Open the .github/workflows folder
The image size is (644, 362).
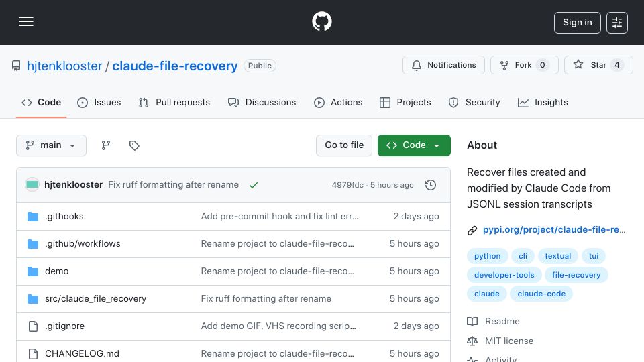pyautogui.click(x=83, y=244)
